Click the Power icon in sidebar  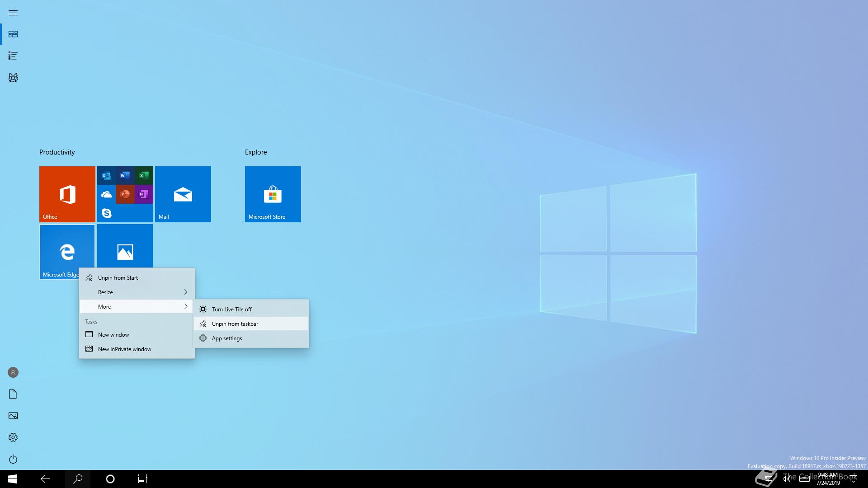tap(13, 459)
